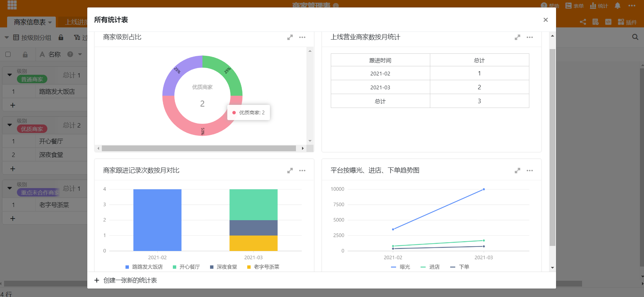Open the 统计 statistics chart icon

coord(593,5)
